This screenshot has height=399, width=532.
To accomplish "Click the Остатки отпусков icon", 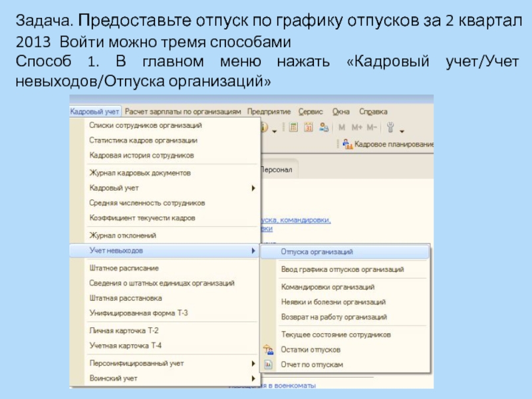I will [268, 349].
